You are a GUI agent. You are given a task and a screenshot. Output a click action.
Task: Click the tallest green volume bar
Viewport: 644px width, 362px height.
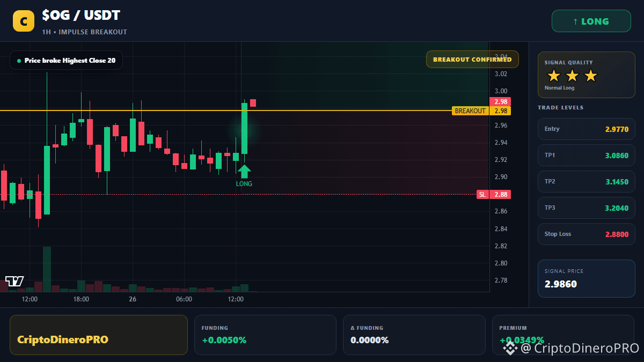click(x=47, y=269)
